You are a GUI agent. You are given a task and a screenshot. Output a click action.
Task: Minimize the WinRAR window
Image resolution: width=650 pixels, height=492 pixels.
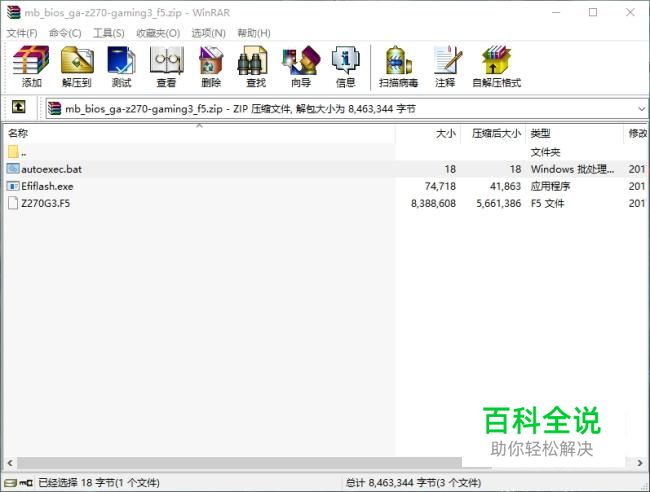click(x=556, y=12)
